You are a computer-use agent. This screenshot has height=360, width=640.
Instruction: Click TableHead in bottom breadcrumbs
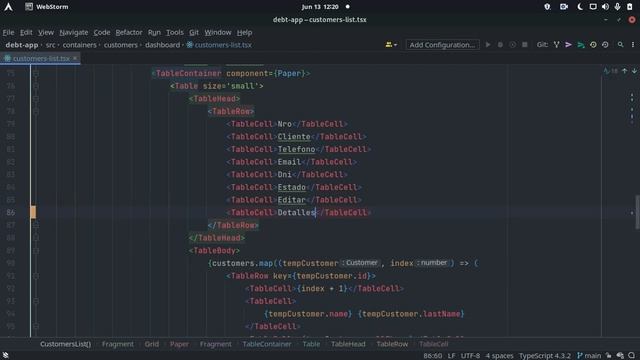[x=348, y=344]
